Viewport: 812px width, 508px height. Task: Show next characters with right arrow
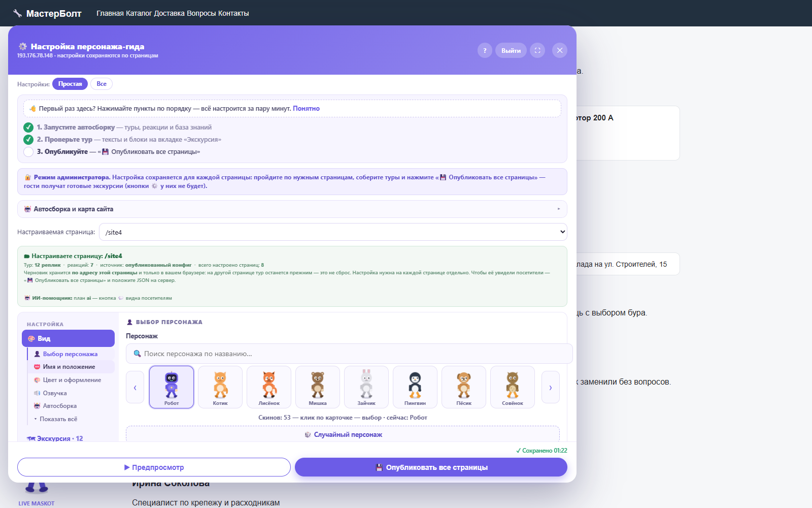pos(551,387)
